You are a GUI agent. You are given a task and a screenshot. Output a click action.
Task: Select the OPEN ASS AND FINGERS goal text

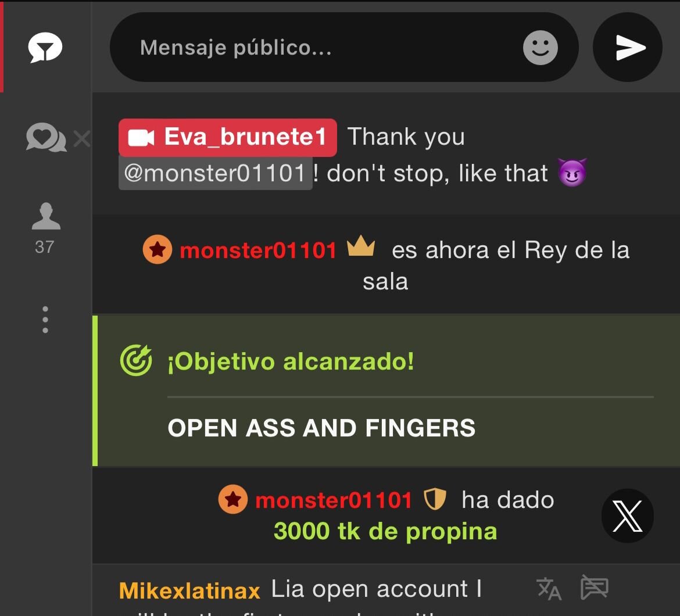pos(321,428)
